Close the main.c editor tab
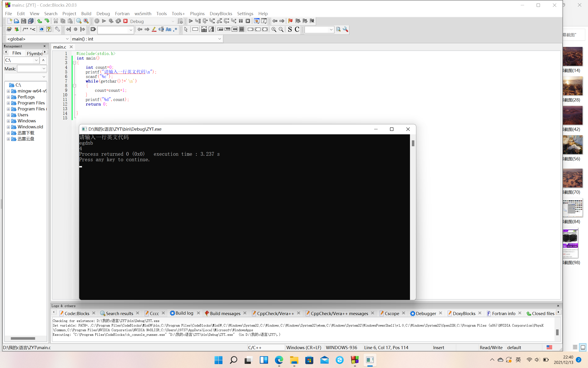This screenshot has width=588, height=368. pyautogui.click(x=71, y=47)
